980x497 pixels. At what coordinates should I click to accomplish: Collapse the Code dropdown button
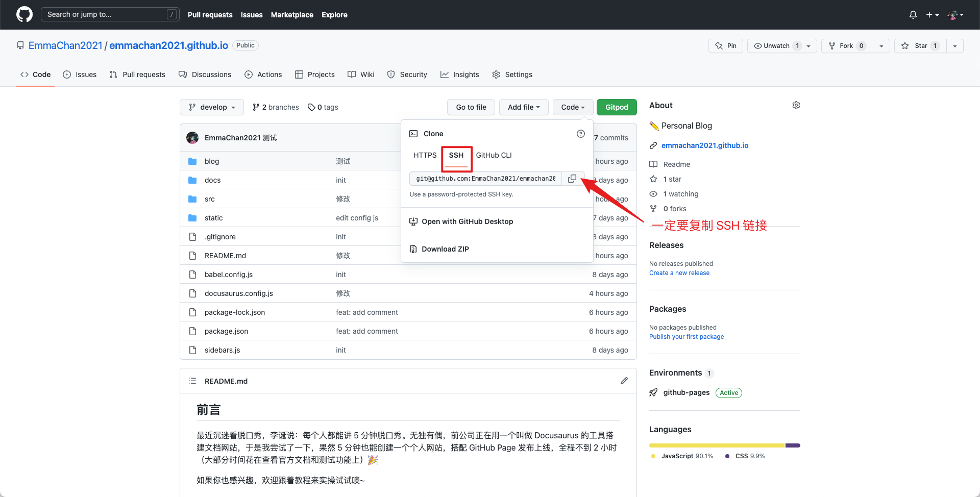point(573,107)
